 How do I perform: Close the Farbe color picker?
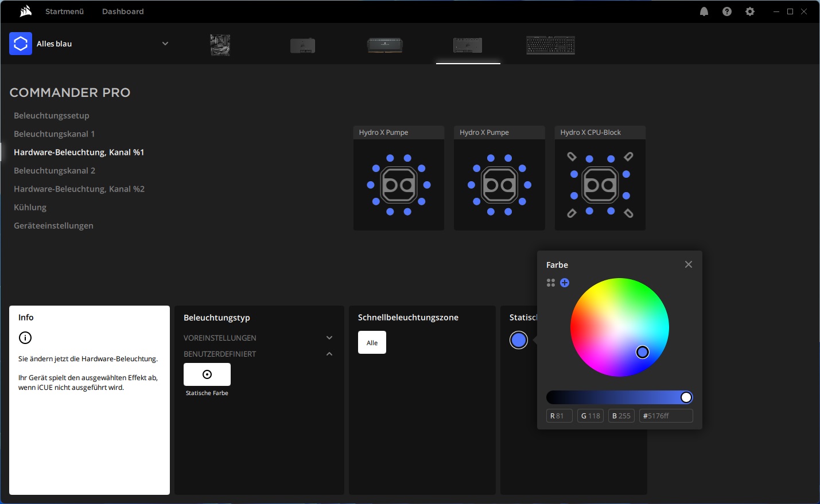pyautogui.click(x=689, y=264)
